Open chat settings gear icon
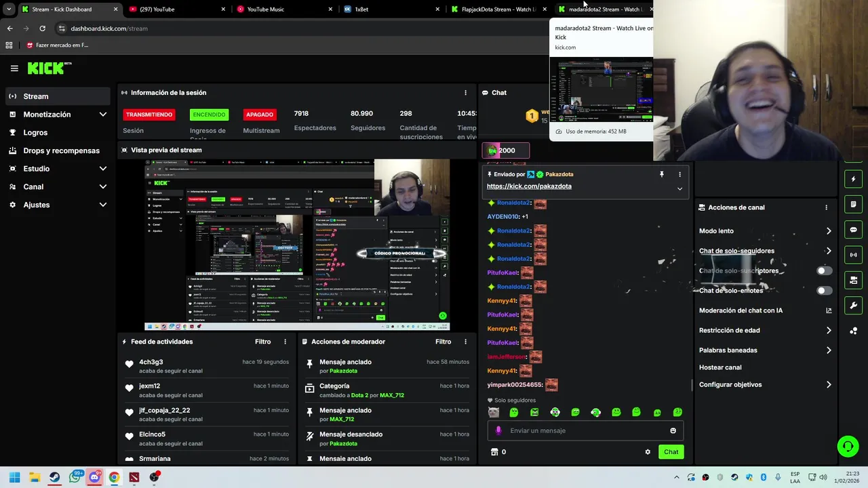Viewport: 868px width, 488px height. coord(648,452)
